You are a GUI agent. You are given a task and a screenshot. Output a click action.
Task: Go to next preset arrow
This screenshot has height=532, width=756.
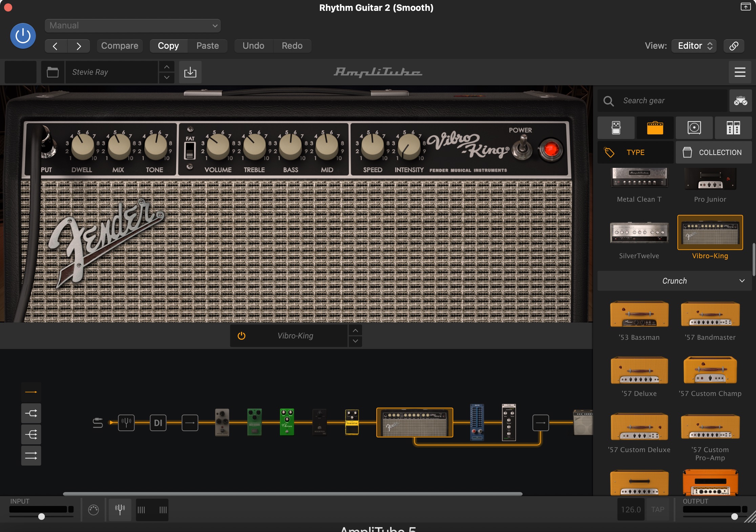pyautogui.click(x=79, y=46)
